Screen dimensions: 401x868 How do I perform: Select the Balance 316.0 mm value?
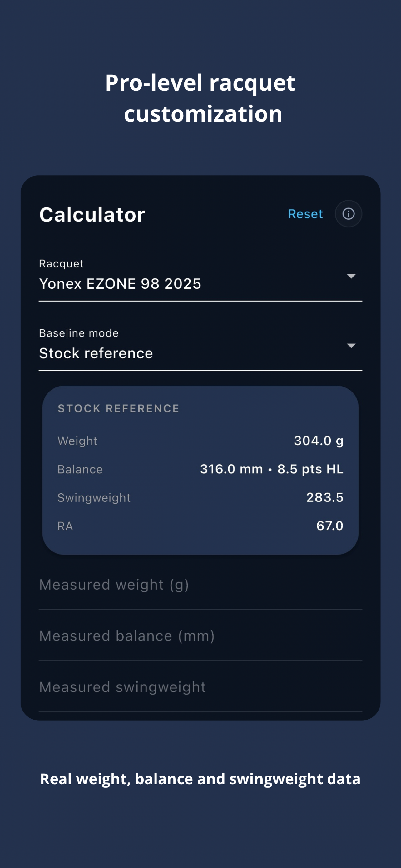(x=231, y=469)
